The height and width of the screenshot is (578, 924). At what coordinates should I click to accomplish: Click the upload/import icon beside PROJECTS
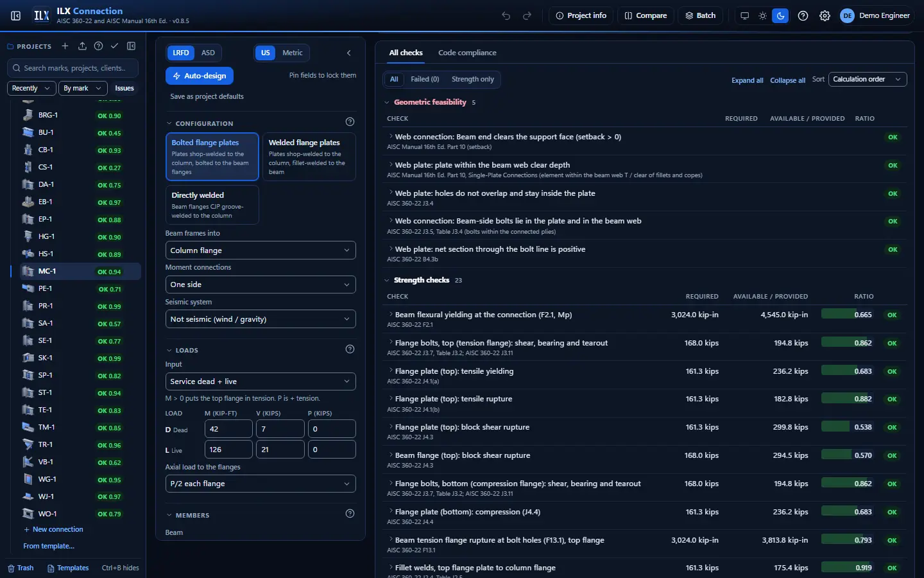pos(82,46)
